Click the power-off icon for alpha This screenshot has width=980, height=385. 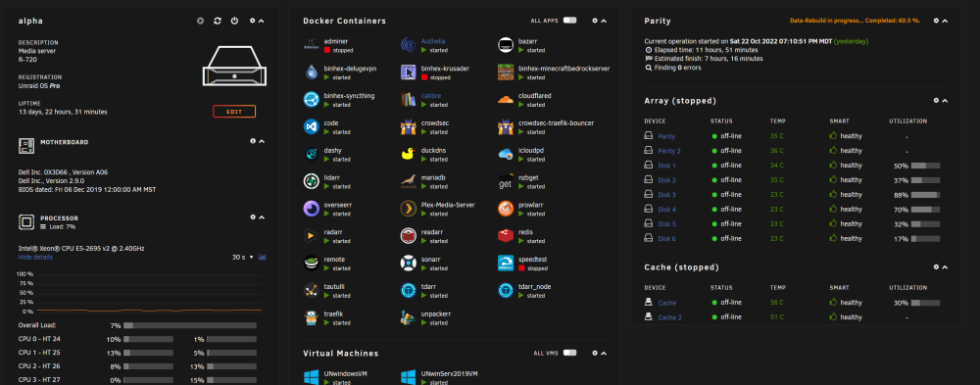(x=234, y=21)
